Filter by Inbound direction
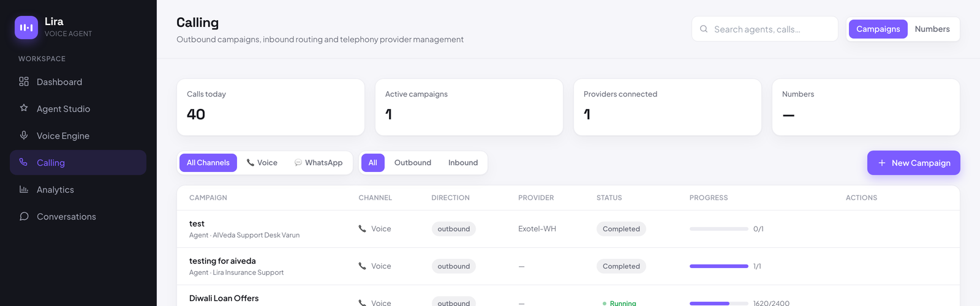 [463, 163]
